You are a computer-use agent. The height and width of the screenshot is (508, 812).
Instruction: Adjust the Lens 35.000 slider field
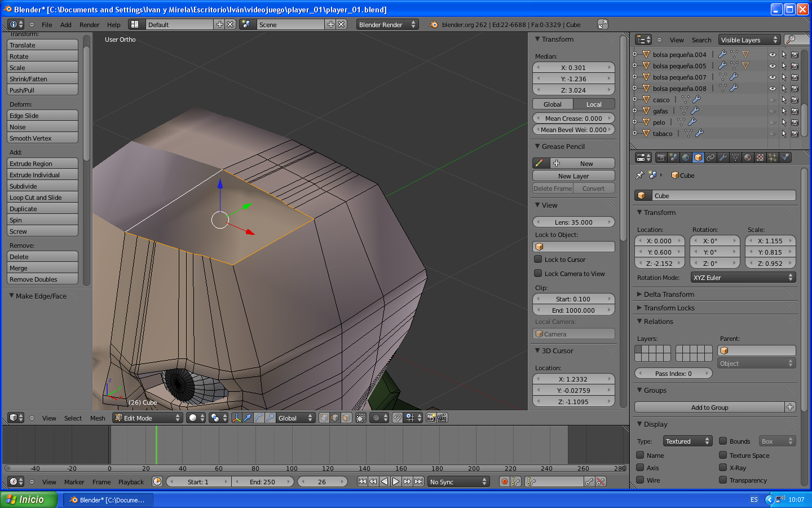point(573,222)
